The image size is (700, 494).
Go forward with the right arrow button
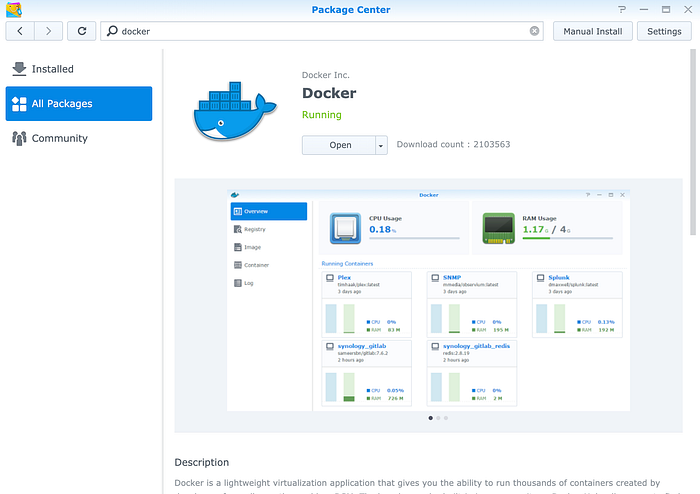[48, 31]
